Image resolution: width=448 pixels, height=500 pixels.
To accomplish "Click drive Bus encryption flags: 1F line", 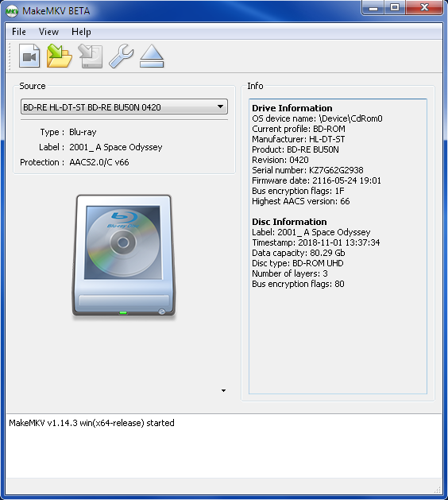I will coord(298,191).
